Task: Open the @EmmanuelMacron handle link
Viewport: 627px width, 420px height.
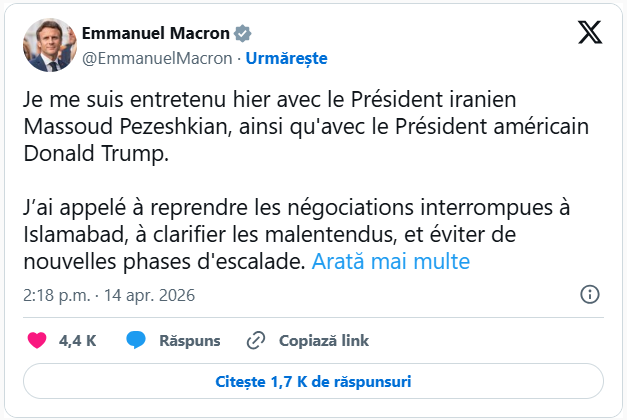Action: [x=157, y=58]
